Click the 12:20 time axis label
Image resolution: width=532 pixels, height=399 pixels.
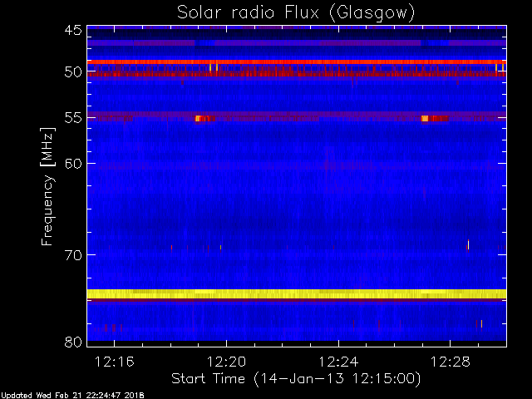pyautogui.click(x=226, y=362)
